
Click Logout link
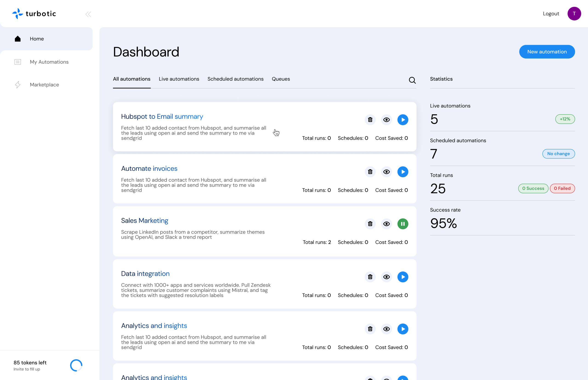pyautogui.click(x=551, y=14)
